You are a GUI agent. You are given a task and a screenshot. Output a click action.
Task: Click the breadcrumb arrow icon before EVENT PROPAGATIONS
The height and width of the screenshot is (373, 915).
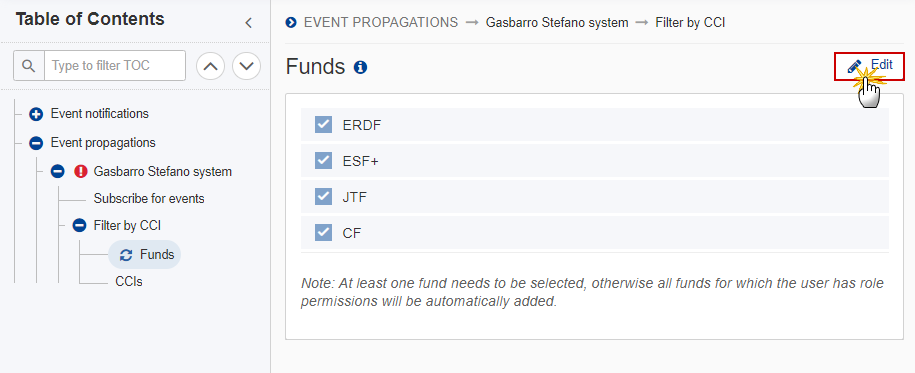[291, 23]
